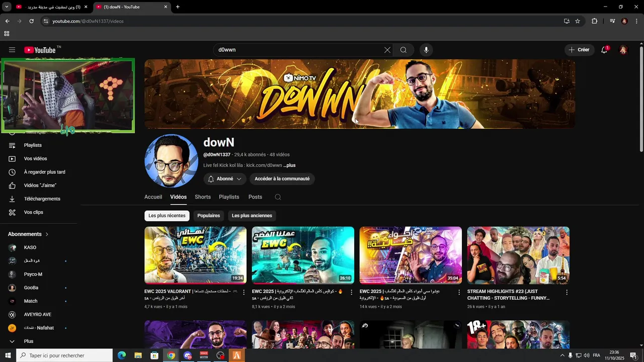Open Microsoft Store from the taskbar
644x362 pixels.
pyautogui.click(x=154, y=355)
